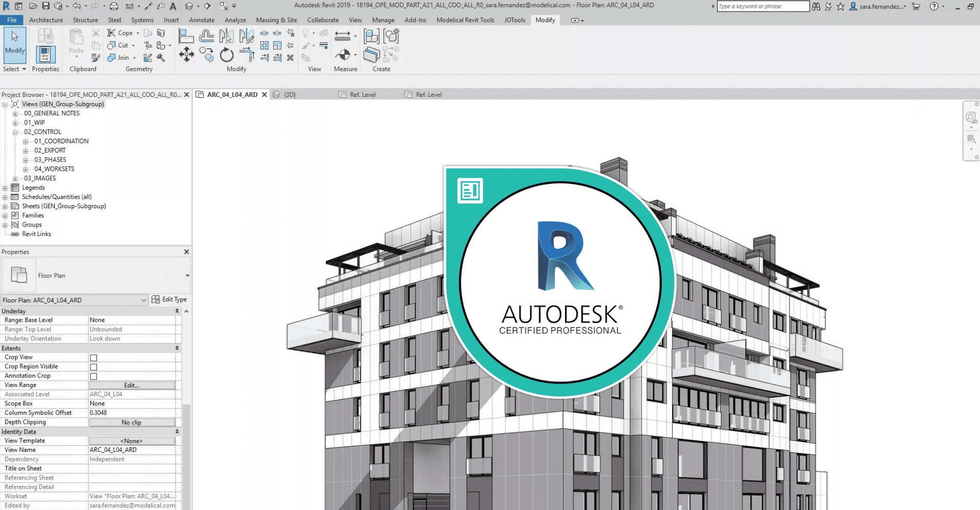Click the Create Assembly icon

tap(371, 36)
